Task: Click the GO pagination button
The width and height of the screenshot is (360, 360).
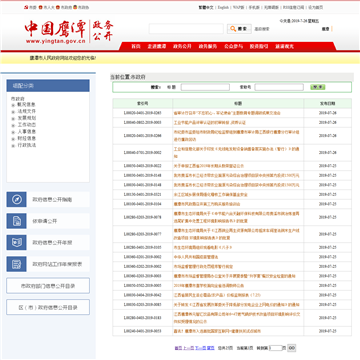Action: click(x=291, y=348)
